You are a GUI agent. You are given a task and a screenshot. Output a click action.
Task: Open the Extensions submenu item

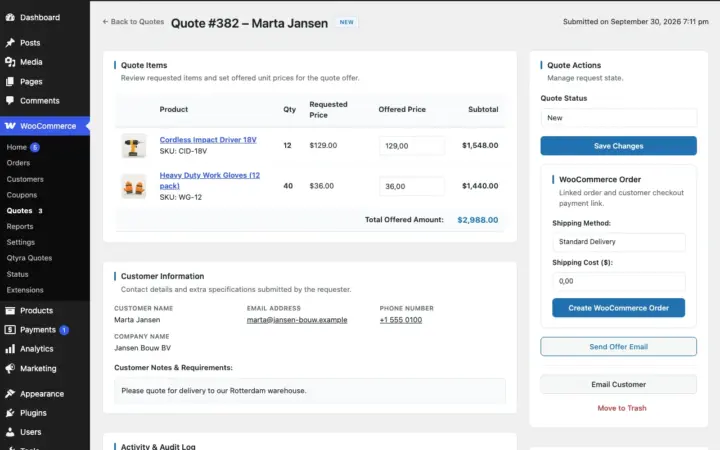tap(25, 290)
